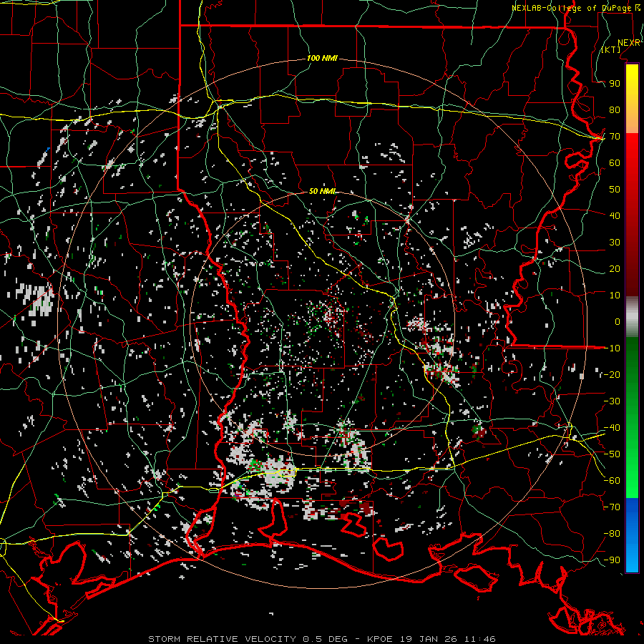Click the (KT) units label above color bar
This screenshot has width=644, height=644.
click(x=611, y=49)
